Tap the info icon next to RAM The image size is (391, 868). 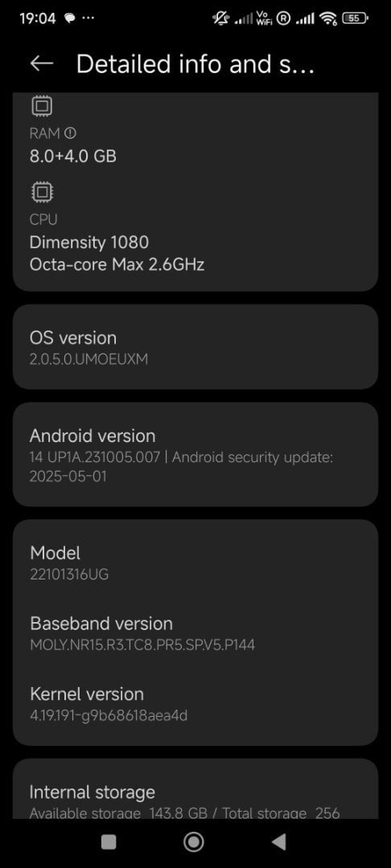coord(70,133)
